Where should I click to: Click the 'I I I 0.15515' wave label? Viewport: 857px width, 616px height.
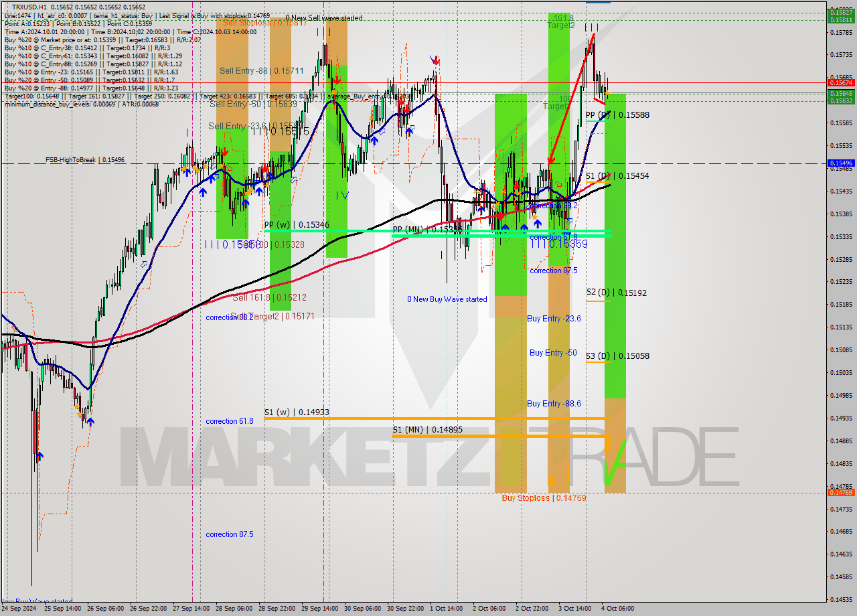(281, 131)
